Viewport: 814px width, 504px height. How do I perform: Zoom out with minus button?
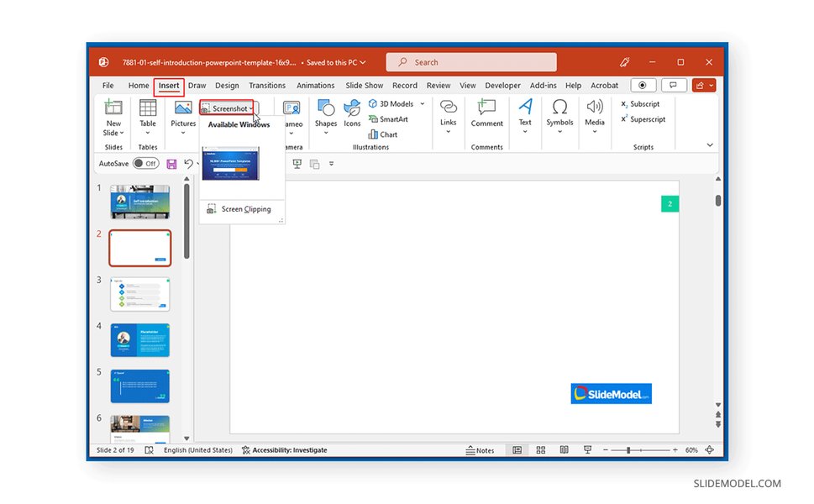[606, 450]
